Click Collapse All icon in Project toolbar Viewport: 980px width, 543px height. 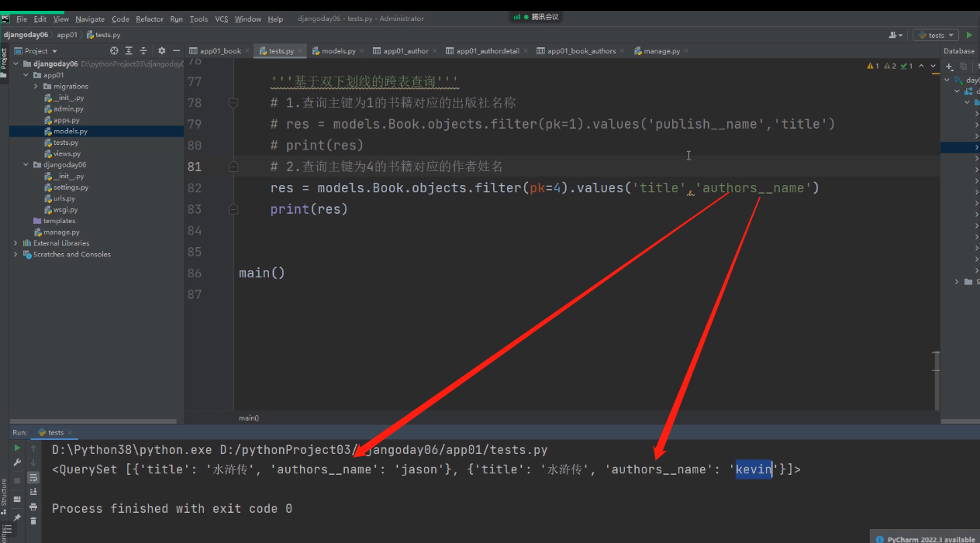point(143,51)
